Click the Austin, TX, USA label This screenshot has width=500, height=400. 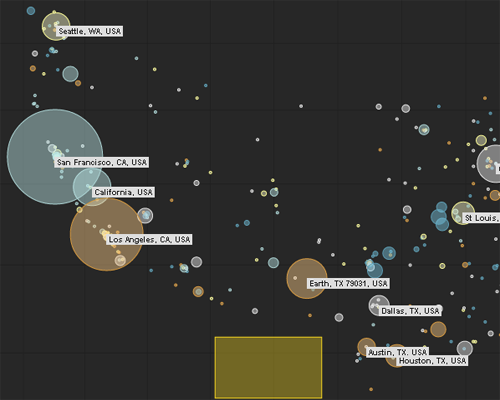pos(397,352)
